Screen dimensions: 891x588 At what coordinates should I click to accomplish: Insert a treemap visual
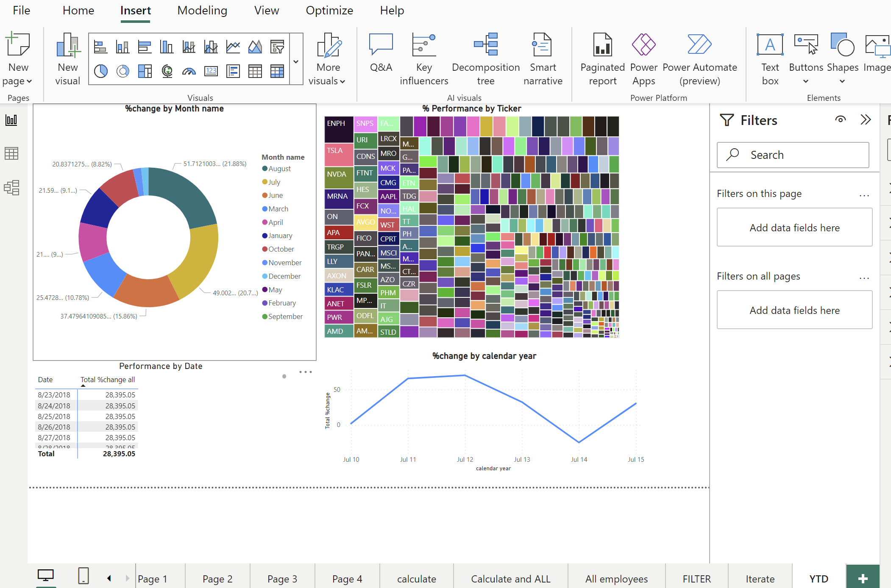click(145, 71)
